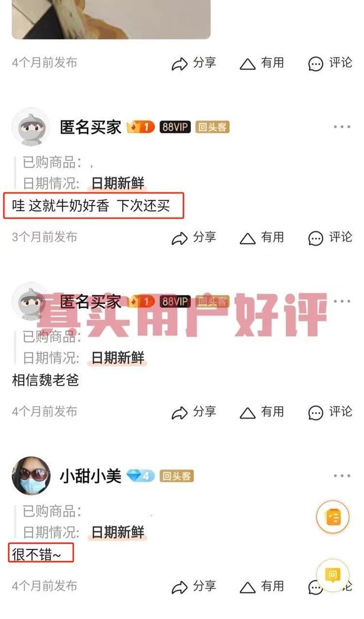Tap the blue diamond level badge of 小甜小美

pos(140,476)
